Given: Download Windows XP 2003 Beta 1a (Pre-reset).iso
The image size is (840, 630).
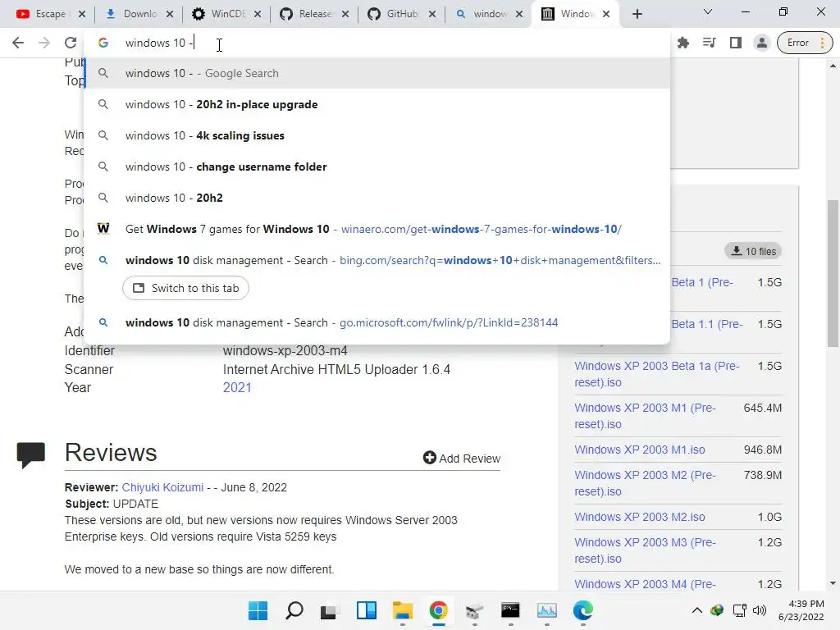Looking at the screenshot, I should tap(657, 374).
